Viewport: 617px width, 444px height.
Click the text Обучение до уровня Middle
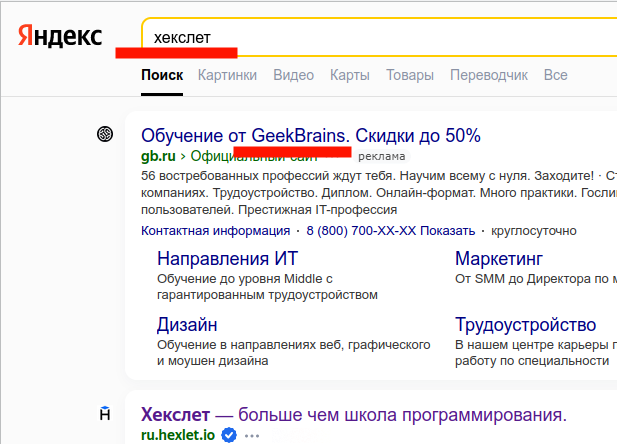245,279
